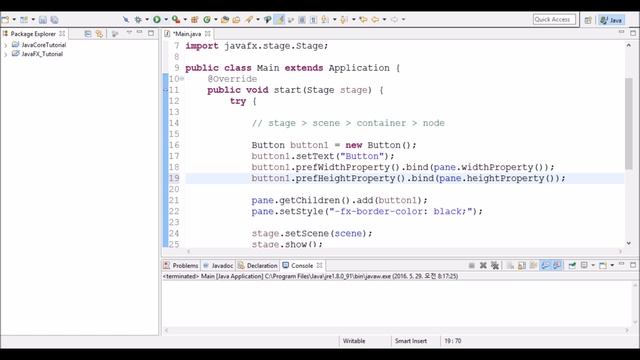Toggle Scroll Lock in Console toolbar

522,266
